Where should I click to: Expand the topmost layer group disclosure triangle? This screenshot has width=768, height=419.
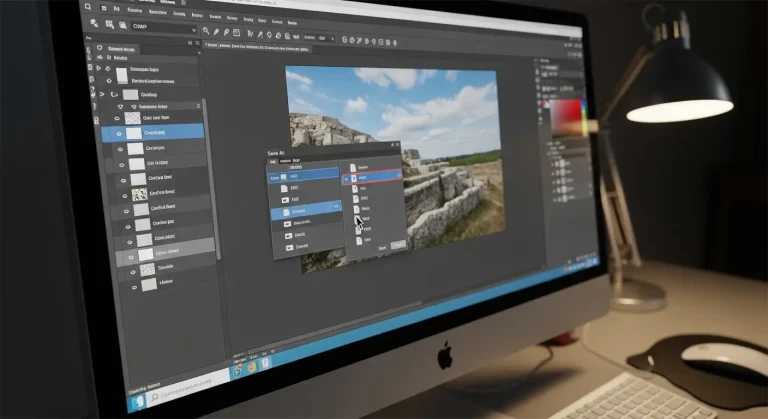[x=98, y=68]
